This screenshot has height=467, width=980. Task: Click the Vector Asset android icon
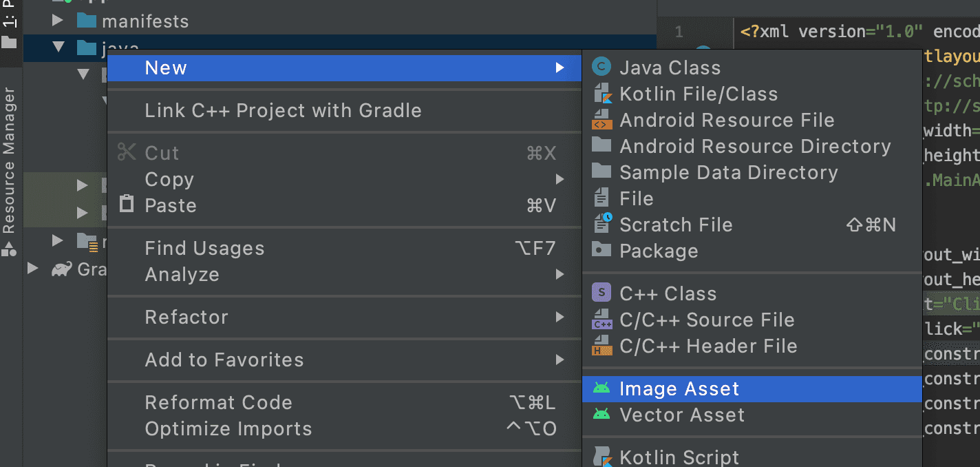[x=602, y=415]
